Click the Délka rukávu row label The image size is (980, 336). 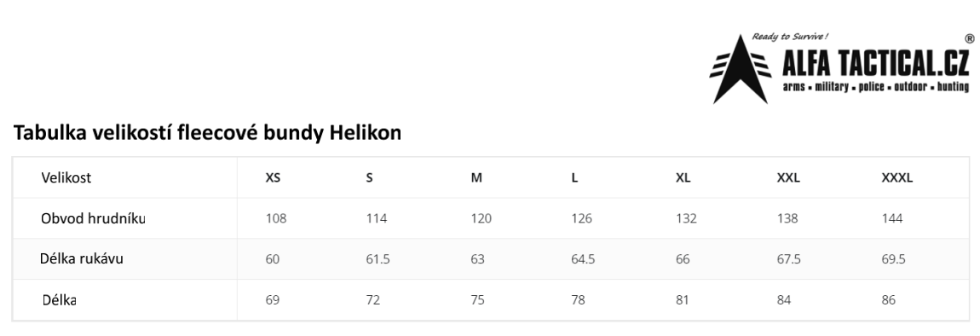tap(81, 258)
